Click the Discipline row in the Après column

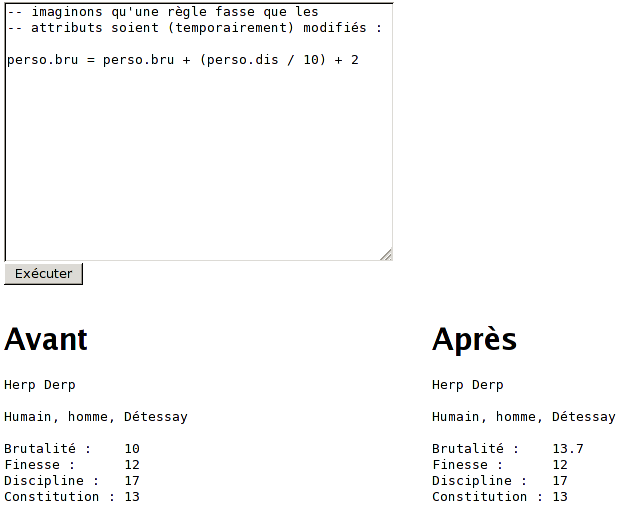pos(500,481)
